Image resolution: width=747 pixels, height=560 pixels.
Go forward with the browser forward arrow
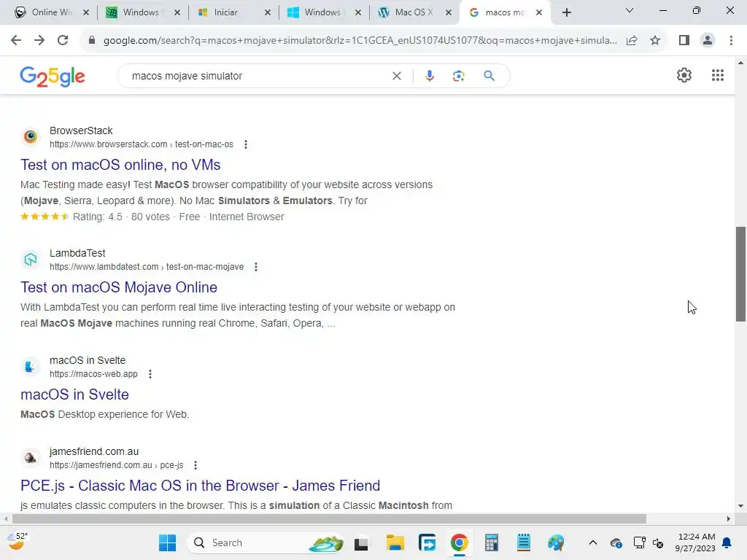[x=39, y=41]
